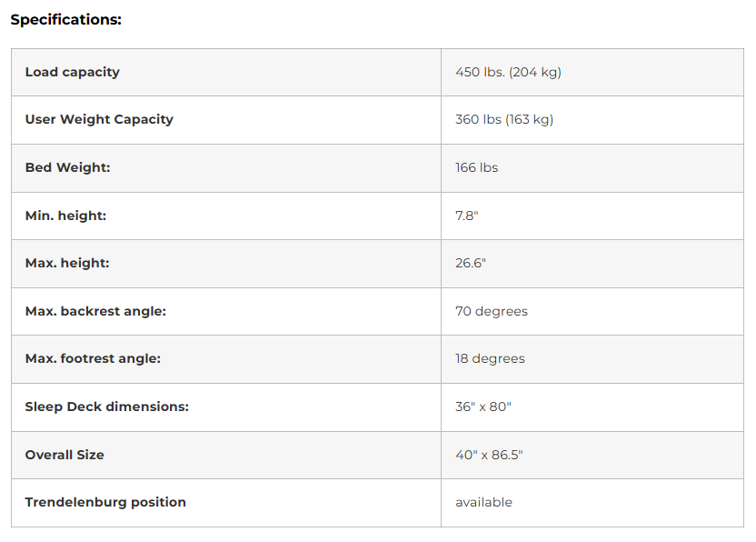Select the 18 degrees value
The width and height of the screenshot is (756, 542).
490,358
